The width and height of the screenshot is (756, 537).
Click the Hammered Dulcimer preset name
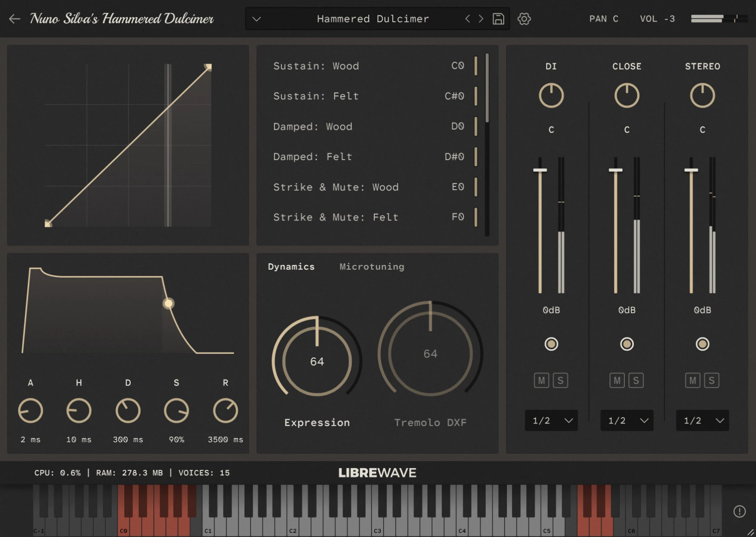[373, 19]
